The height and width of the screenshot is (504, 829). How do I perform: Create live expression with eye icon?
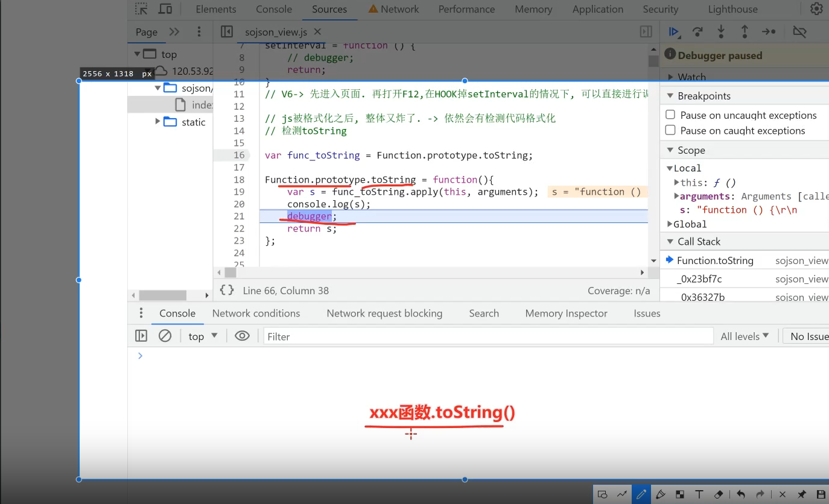point(242,336)
